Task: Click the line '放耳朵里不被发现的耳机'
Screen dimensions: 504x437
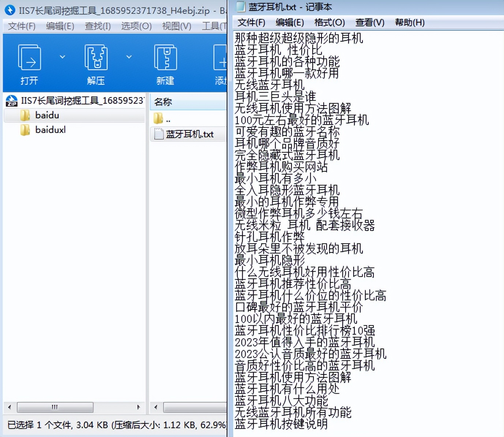Action: tap(299, 248)
